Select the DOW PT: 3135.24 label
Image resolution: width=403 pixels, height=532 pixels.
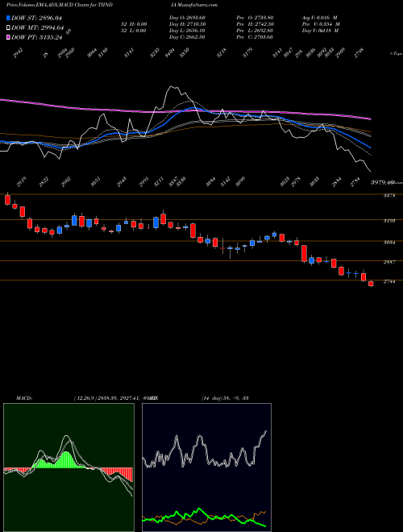pos(36,37)
